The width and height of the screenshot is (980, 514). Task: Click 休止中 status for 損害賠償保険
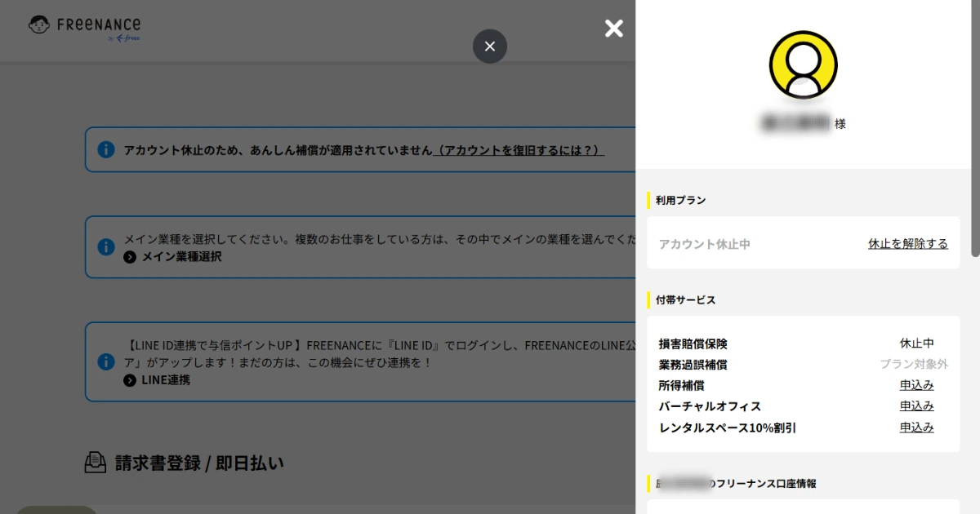(x=917, y=343)
